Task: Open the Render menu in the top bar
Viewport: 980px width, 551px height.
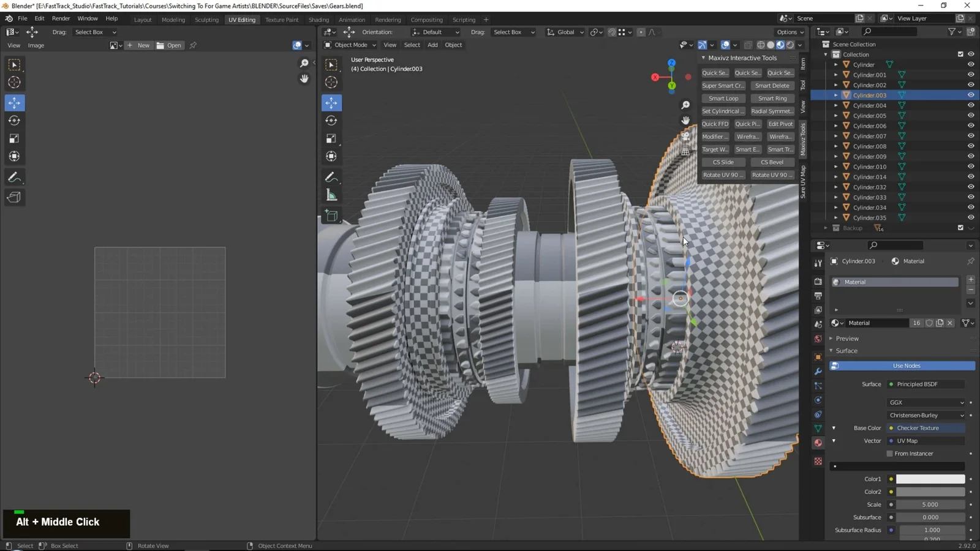Action: click(x=61, y=18)
